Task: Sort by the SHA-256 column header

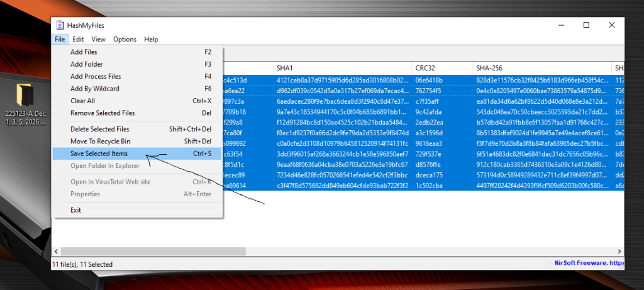Action: [541, 68]
